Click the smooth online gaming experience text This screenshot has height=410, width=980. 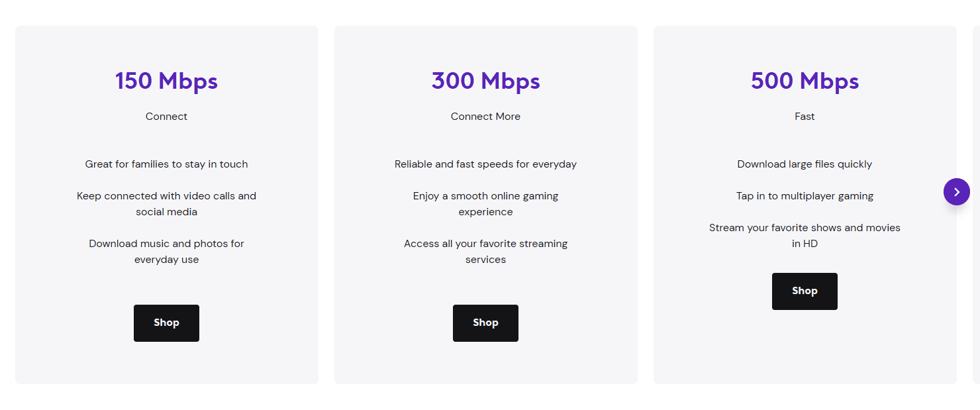485,204
